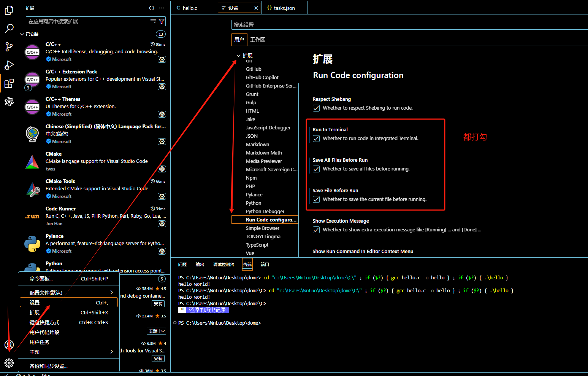Open the Extensions view icon

tap(9, 83)
